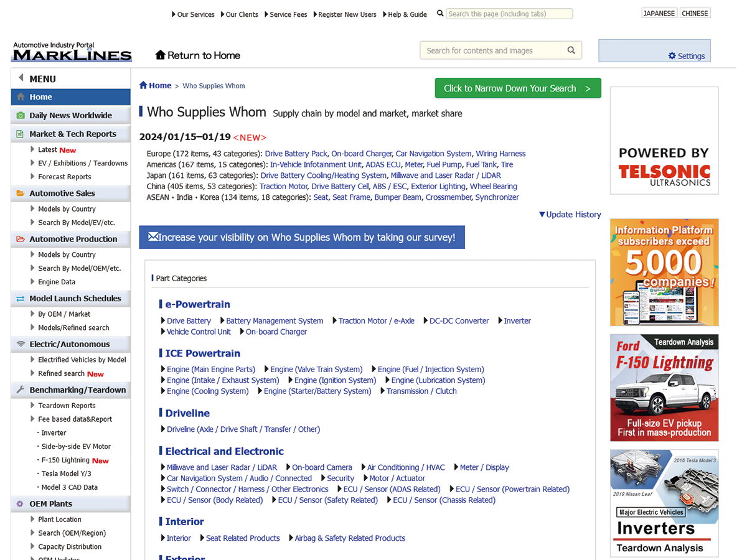Open Drive Battery category link
Image resolution: width=747 pixels, height=560 pixels.
(x=189, y=321)
